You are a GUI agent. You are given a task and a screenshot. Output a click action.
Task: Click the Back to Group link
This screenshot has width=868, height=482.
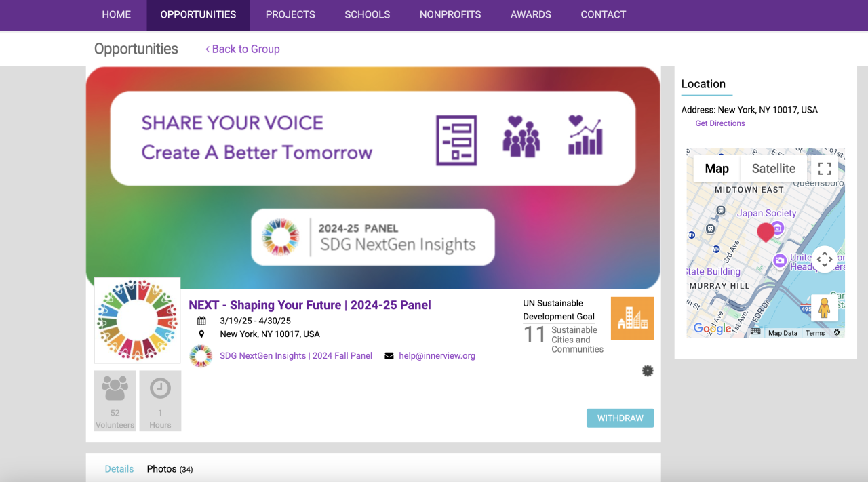243,49
